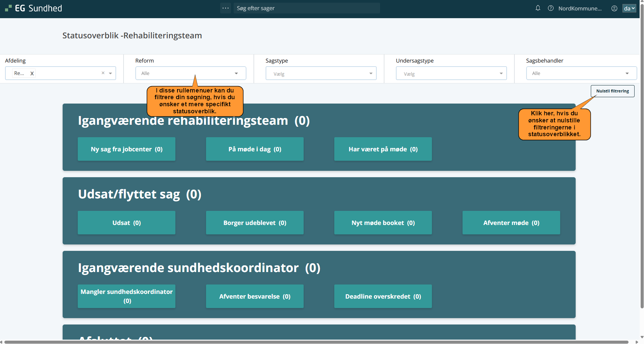Select the 'På møde i dag' tile

click(x=255, y=149)
